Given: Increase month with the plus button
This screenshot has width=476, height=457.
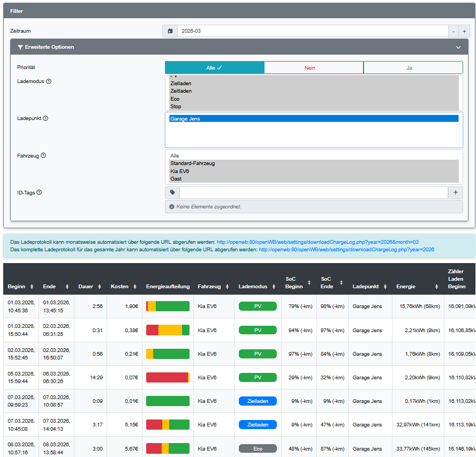Looking at the screenshot, I should tap(464, 31).
